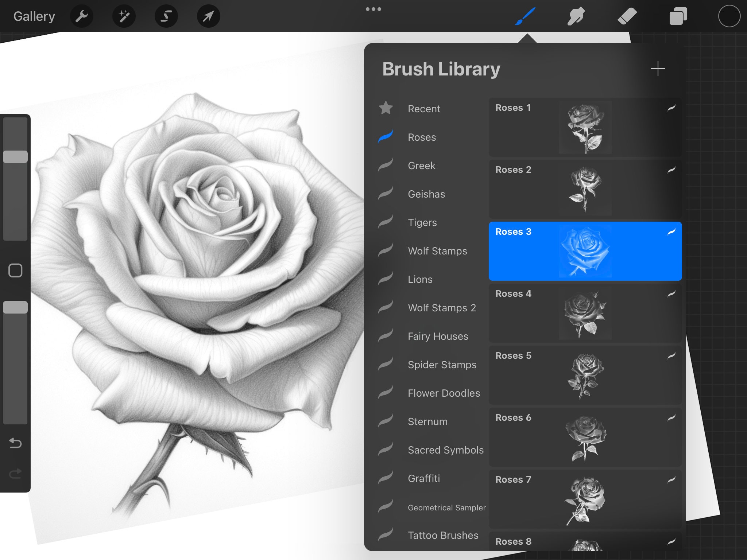The width and height of the screenshot is (747, 560).
Task: Pick the Roses 6 brush
Action: tap(585, 437)
